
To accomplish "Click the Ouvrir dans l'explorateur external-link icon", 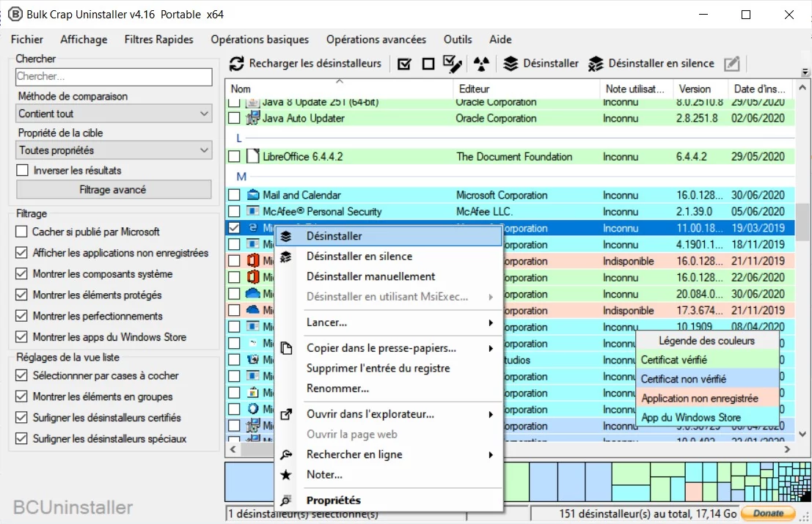I will 286,414.
